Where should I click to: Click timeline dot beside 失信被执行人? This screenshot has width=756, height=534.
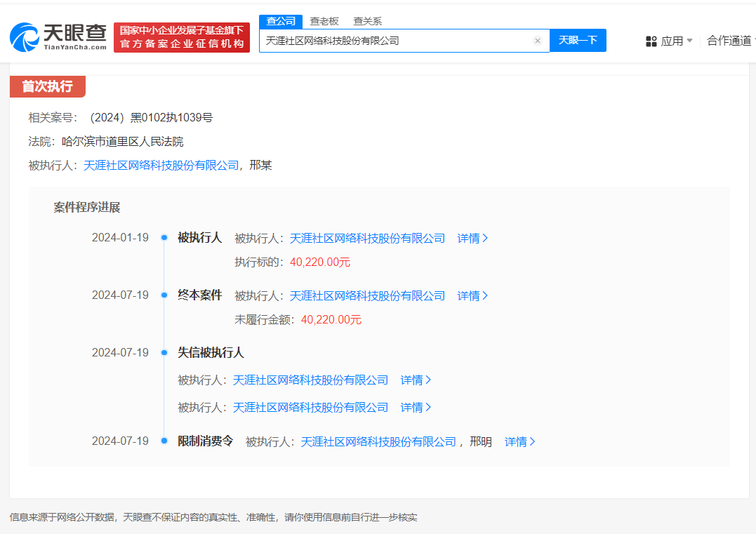(164, 352)
